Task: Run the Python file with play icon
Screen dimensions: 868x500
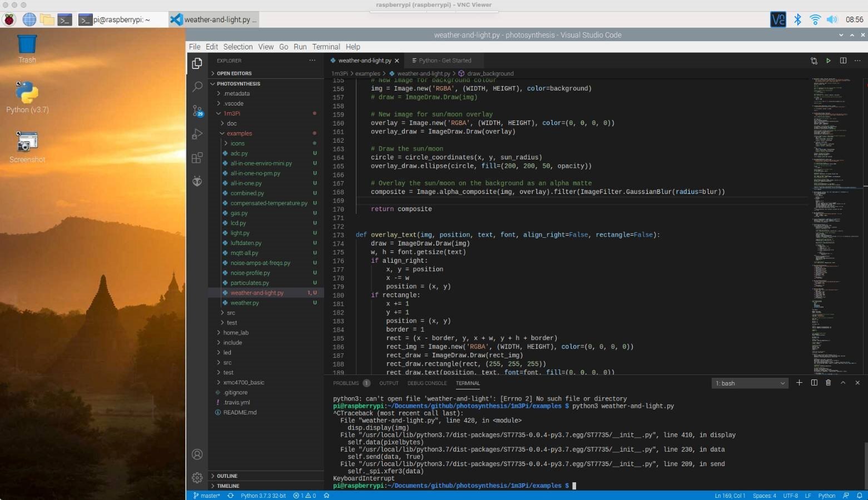Action: [828, 61]
